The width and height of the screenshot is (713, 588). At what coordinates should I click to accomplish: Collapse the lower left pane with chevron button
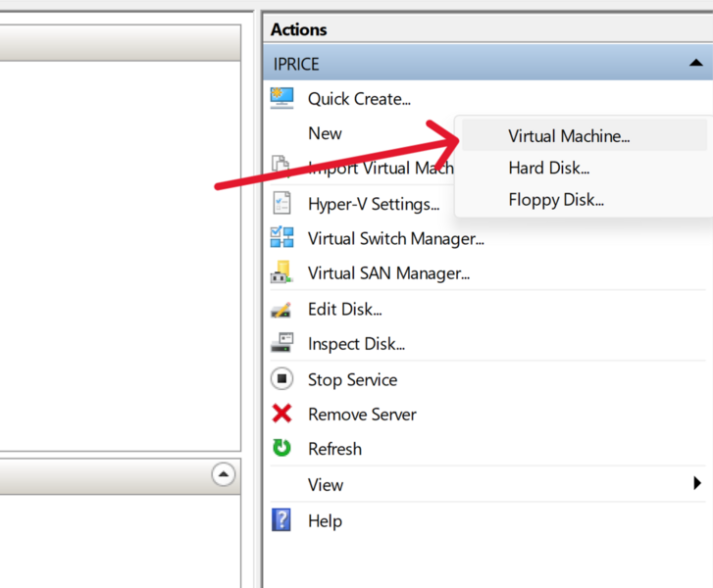click(224, 474)
